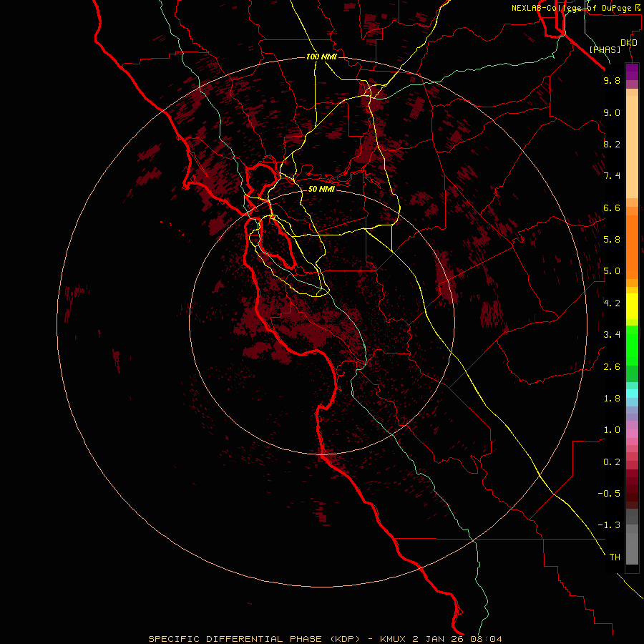Click the -0.5 legend value
644x644 pixels.
[x=609, y=494]
